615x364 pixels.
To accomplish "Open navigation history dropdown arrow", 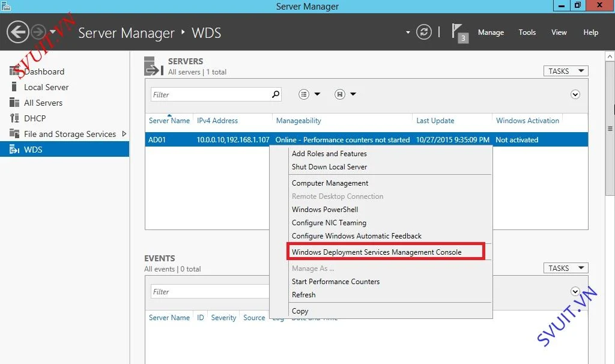I will pos(53,32).
